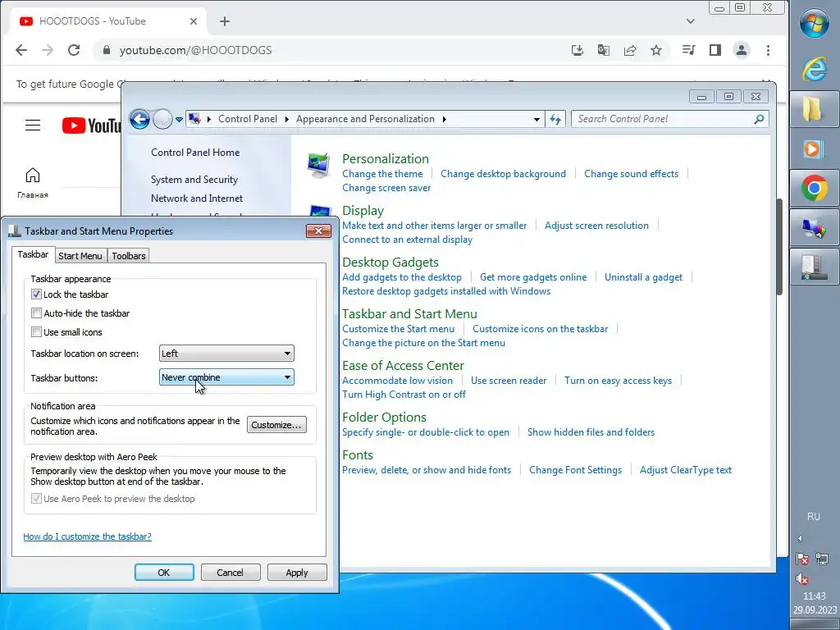This screenshot has width=840, height=630.
Task: Click Cancel in Taskbar Properties dialog
Action: [x=230, y=572]
